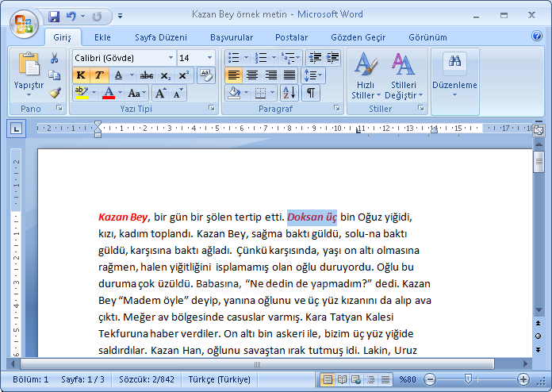Click the tab selector ruler button
The width and height of the screenshot is (552, 392).
point(16,129)
